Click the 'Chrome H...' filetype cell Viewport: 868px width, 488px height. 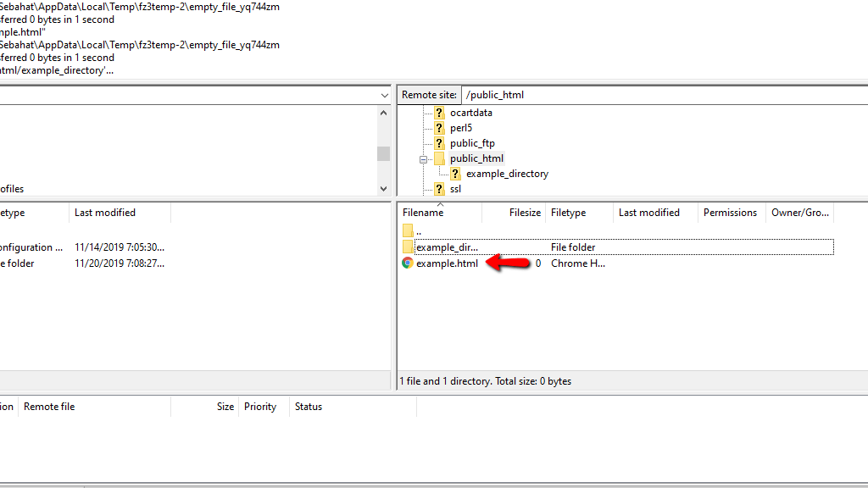pyautogui.click(x=577, y=263)
